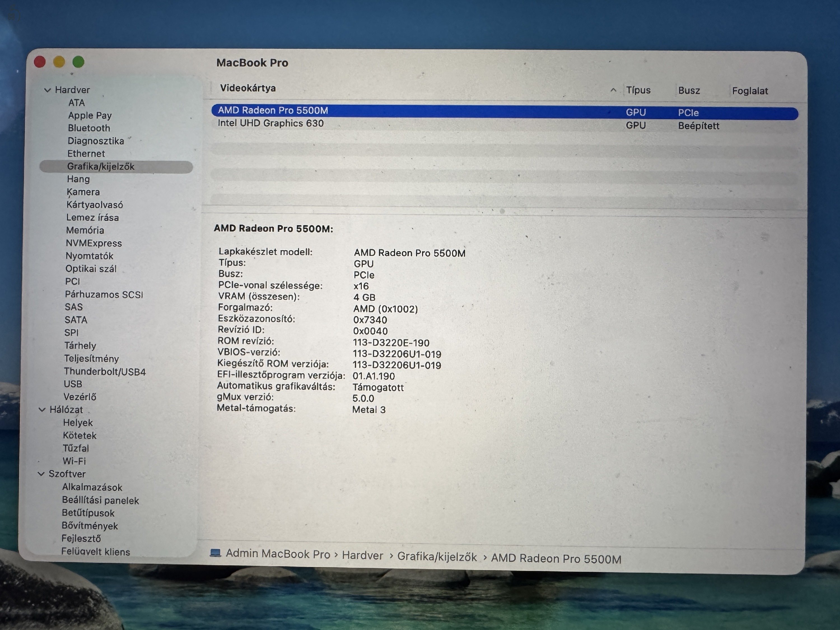The image size is (840, 630).
Task: Select the Ethernet hardware category
Action: [x=86, y=153]
